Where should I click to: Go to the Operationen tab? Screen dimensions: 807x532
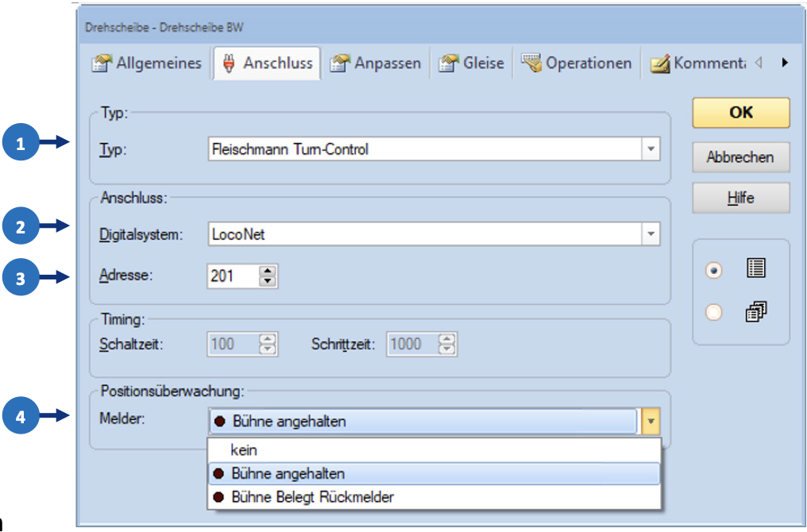point(577,64)
